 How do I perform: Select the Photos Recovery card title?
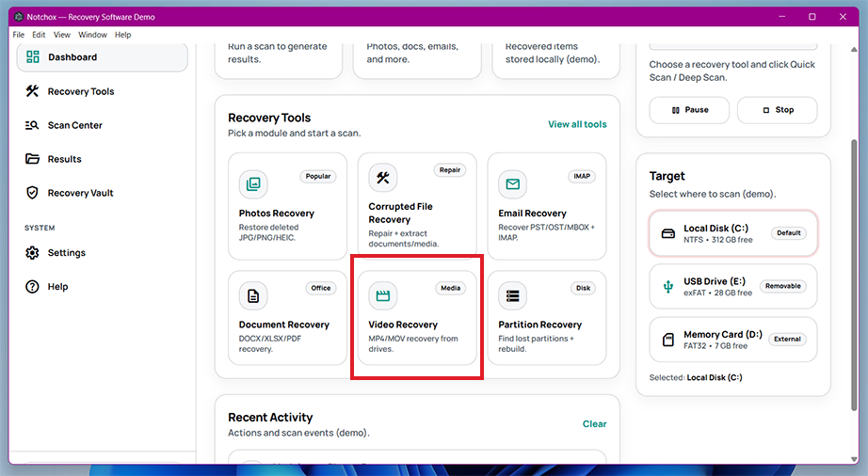coord(277,214)
